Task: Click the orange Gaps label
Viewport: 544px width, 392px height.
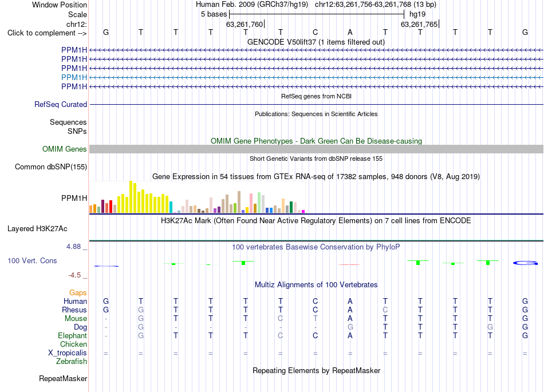Action: pos(78,293)
